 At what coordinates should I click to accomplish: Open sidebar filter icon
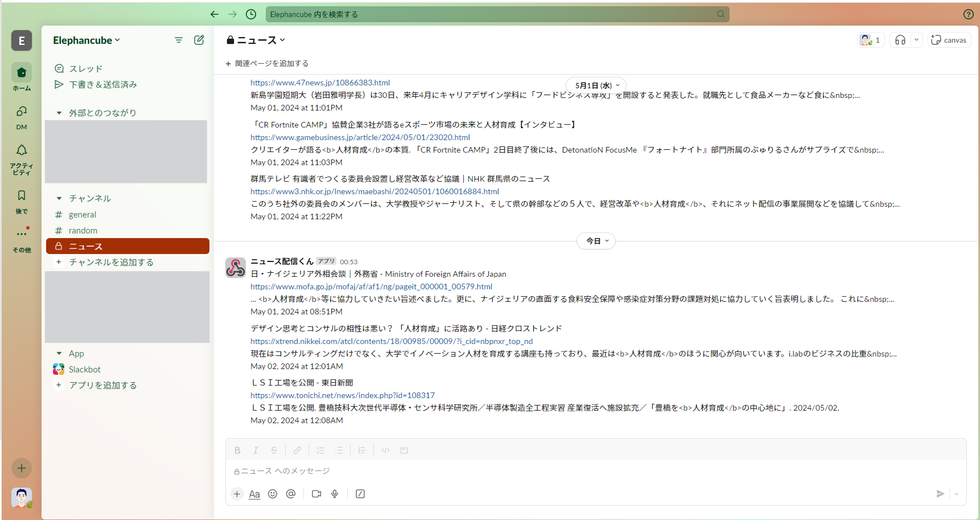[179, 40]
